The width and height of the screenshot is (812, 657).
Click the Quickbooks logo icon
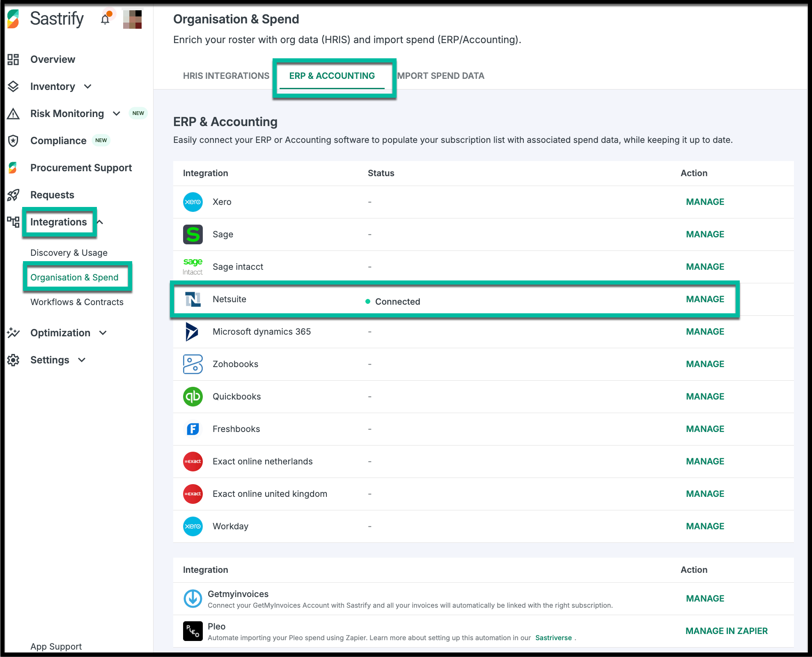[x=193, y=397]
